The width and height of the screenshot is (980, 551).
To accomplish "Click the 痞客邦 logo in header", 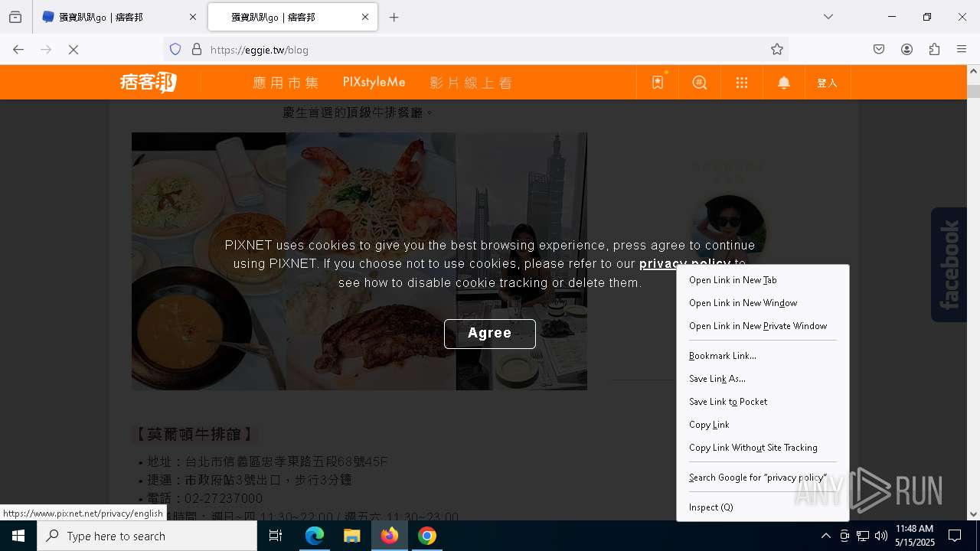I will (x=148, y=82).
